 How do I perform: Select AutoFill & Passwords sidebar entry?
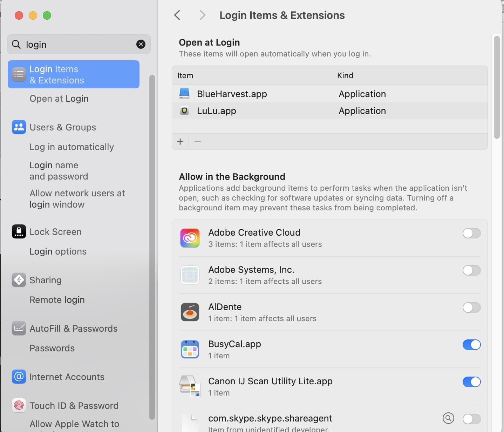click(74, 329)
